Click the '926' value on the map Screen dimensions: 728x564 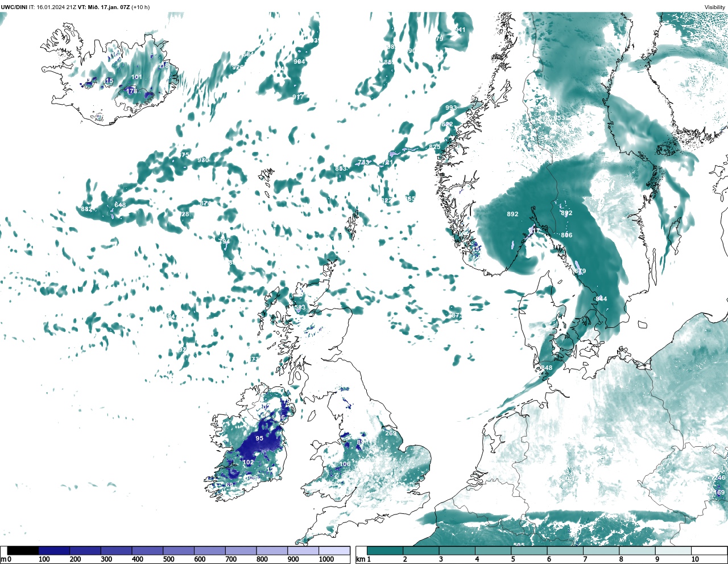click(x=238, y=67)
